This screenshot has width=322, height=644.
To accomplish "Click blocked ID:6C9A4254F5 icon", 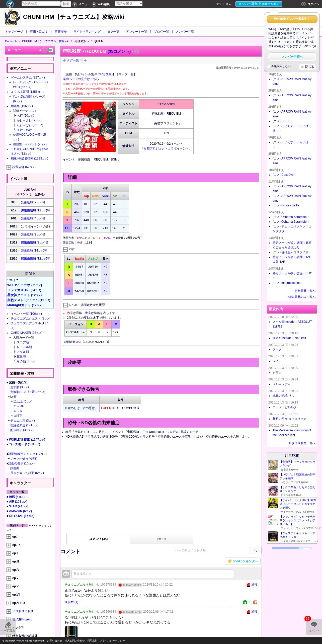I will (x=120, y=585).
